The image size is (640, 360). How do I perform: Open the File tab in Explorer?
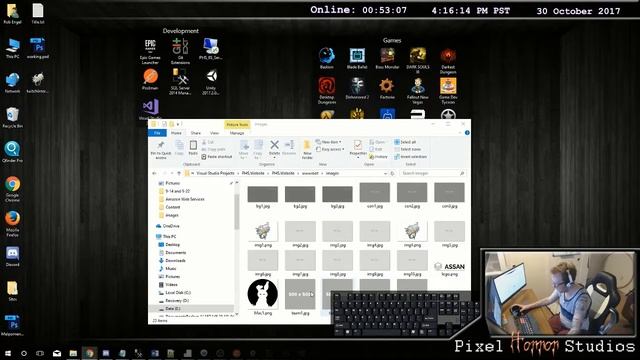coord(157,133)
